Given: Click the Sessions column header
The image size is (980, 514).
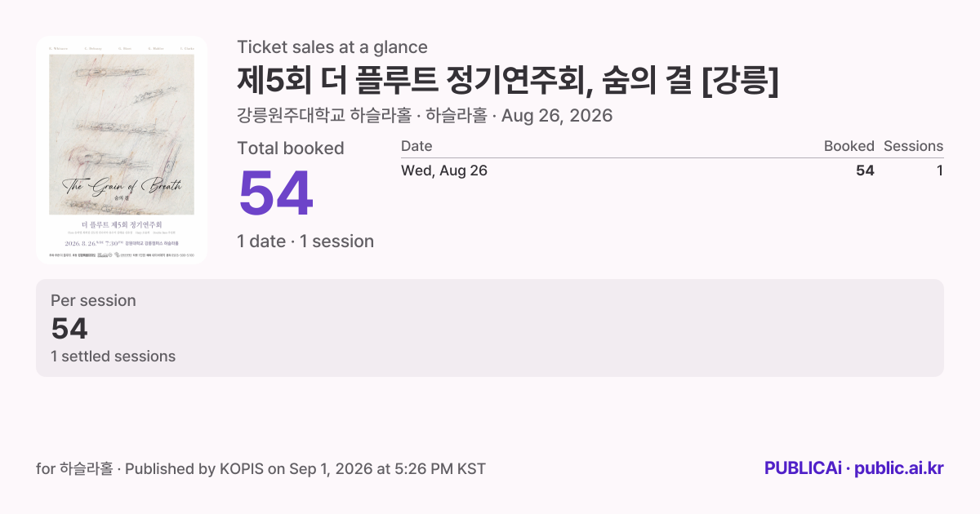Looking at the screenshot, I should tap(913, 146).
